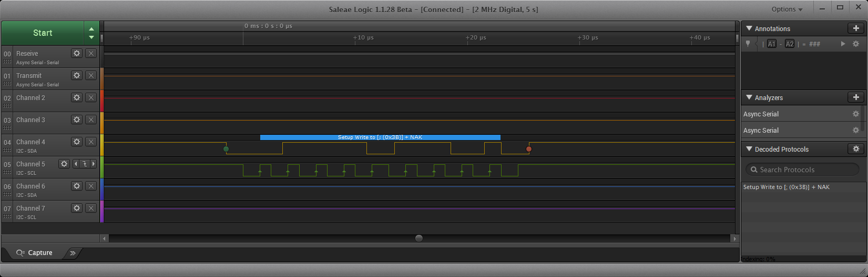Screen dimensions: 868x277
Task: Open settings gear for Channel 3
Action: point(77,120)
